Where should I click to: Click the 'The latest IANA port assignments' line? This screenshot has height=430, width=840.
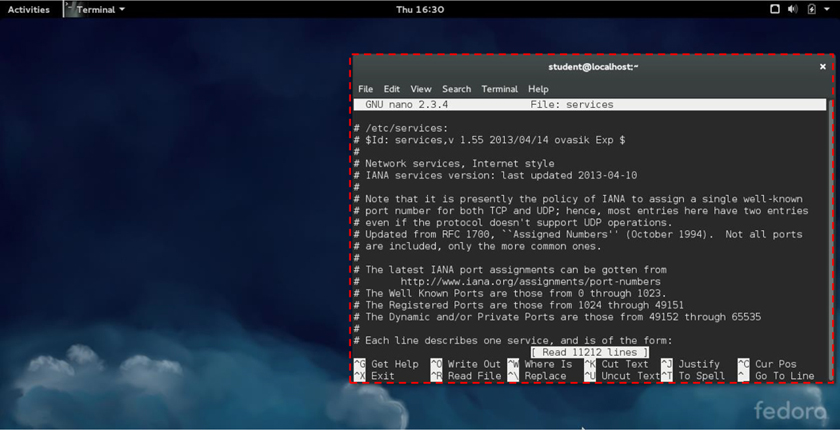[510, 270]
